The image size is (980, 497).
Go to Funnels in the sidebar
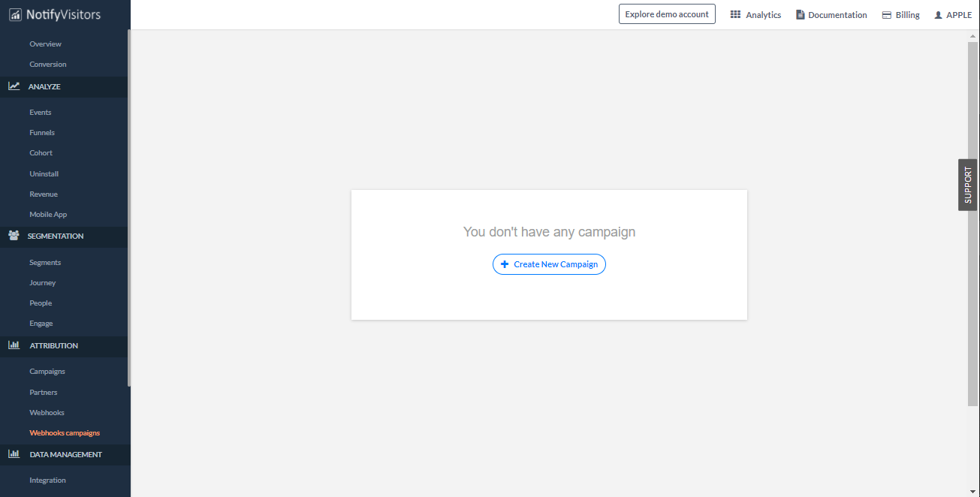click(x=42, y=133)
